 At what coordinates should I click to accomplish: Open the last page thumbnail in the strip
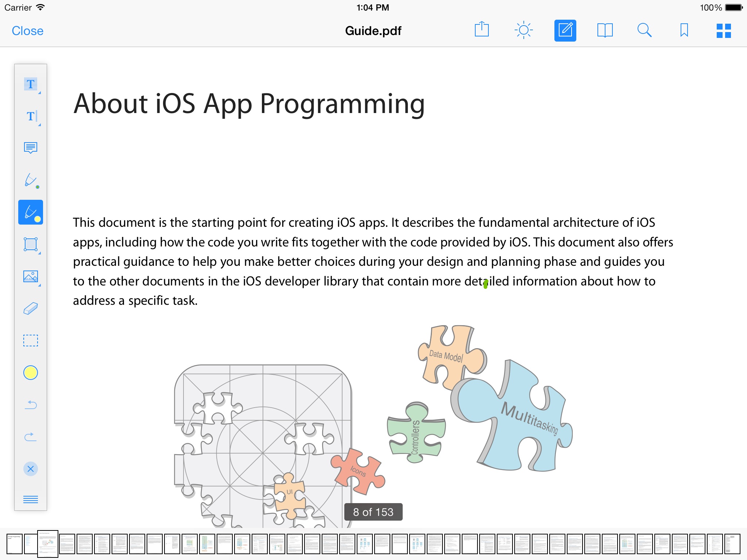tap(732, 544)
